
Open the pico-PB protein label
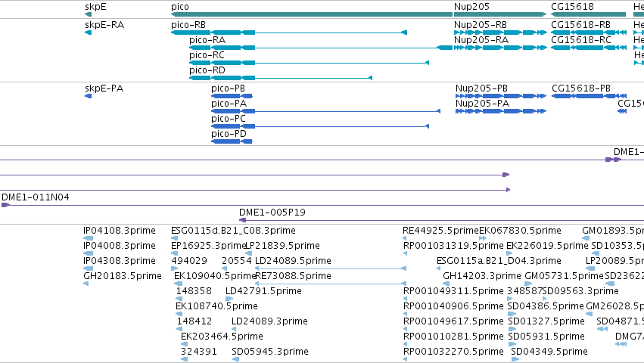(x=228, y=88)
